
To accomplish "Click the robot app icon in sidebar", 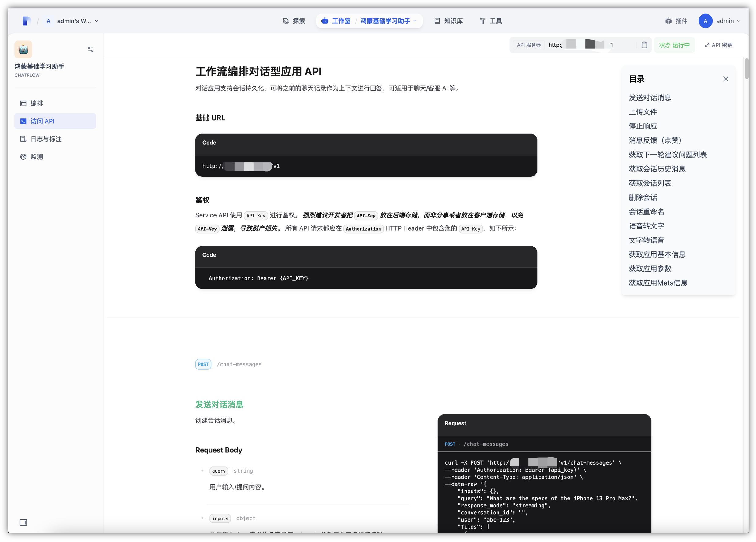I will click(x=23, y=49).
